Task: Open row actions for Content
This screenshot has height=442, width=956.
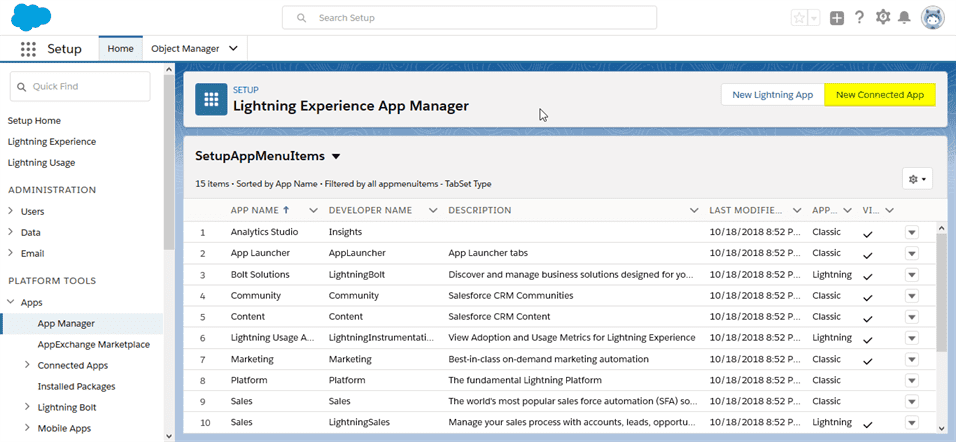Action: (911, 317)
